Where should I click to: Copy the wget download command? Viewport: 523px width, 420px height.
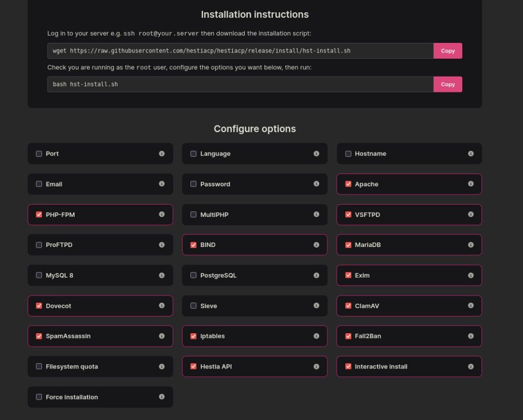(x=447, y=51)
